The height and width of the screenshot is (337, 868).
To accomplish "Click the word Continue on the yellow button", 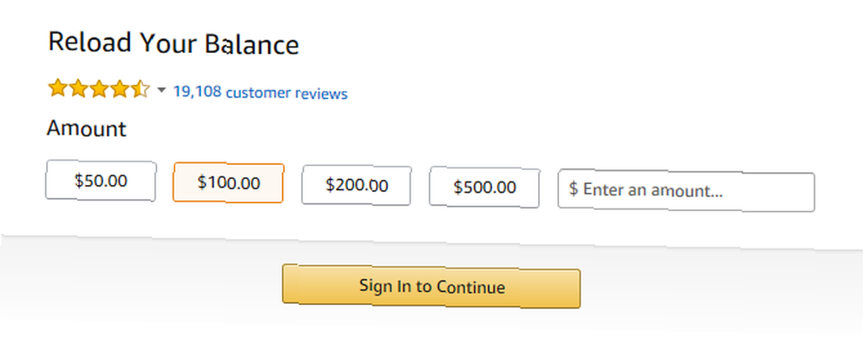I will tap(470, 287).
